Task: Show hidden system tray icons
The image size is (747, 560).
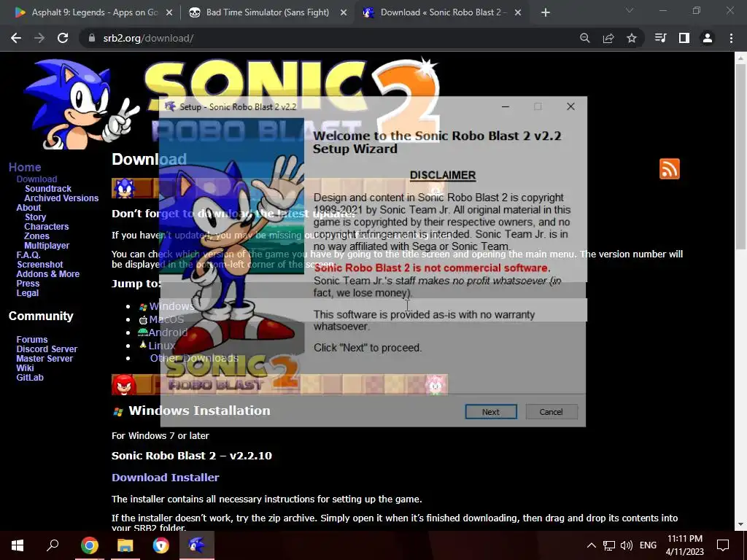Action: (591, 545)
